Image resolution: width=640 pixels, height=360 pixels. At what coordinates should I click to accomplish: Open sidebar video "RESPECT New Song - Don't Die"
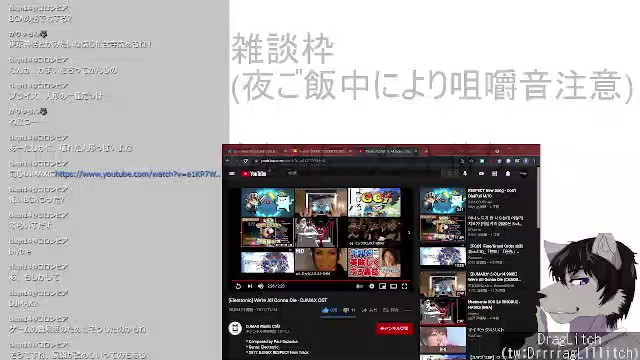click(x=492, y=193)
